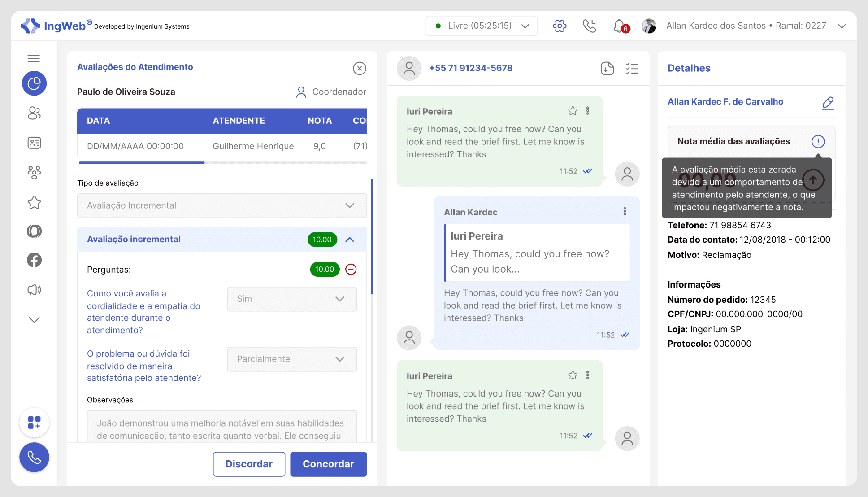Click the user profile avatar photo
This screenshot has height=497, width=868.
[x=649, y=26]
